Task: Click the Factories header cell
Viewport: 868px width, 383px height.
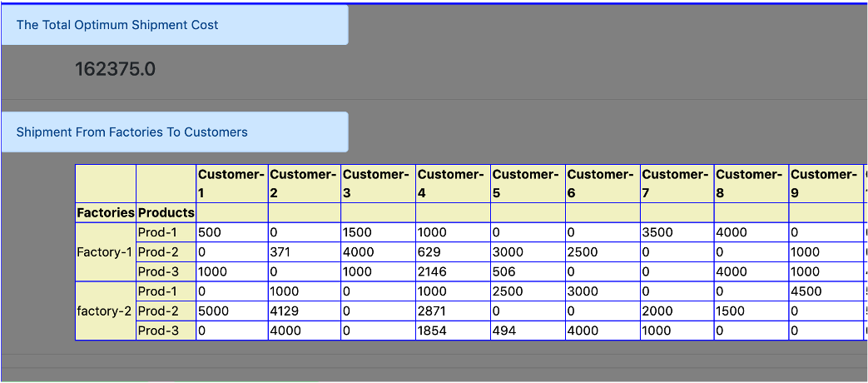Action: pyautogui.click(x=106, y=212)
